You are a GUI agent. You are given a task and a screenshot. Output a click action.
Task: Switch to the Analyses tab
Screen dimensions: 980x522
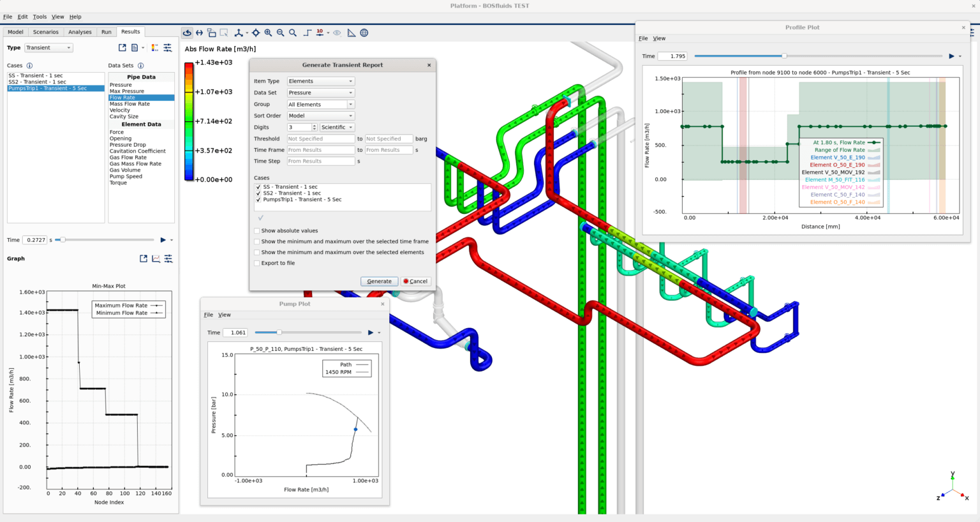coord(80,32)
